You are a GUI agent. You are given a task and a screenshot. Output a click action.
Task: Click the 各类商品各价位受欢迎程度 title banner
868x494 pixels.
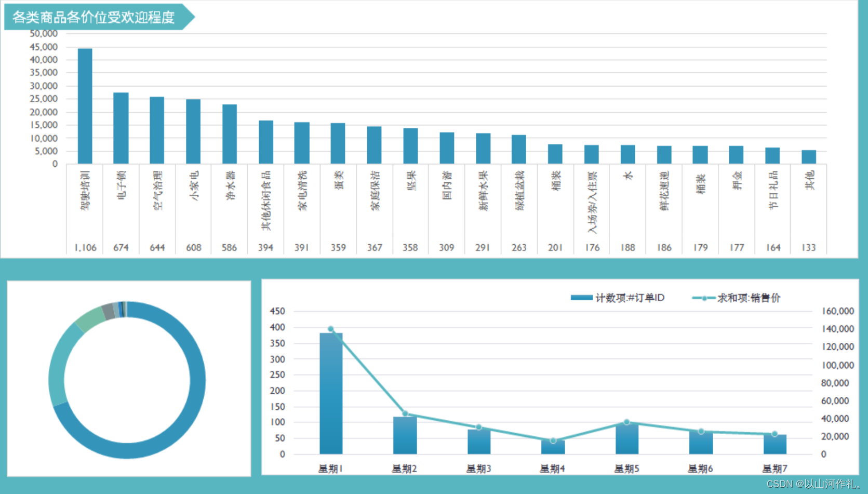click(99, 17)
